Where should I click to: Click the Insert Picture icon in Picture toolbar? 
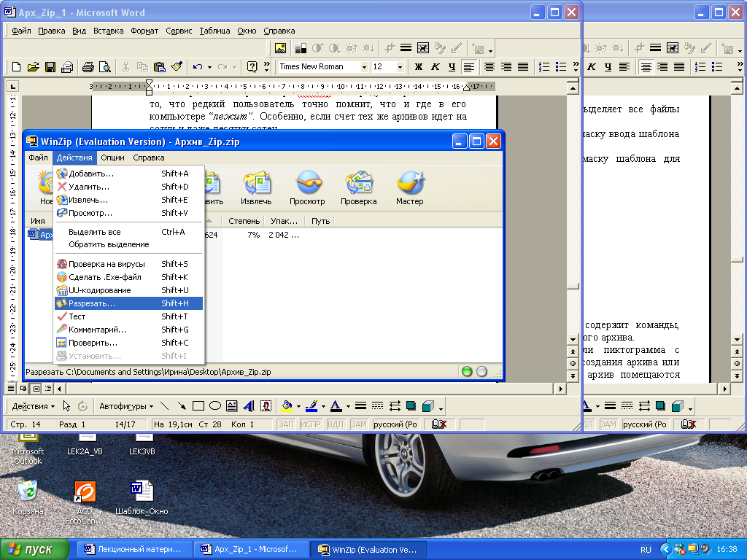(x=280, y=48)
